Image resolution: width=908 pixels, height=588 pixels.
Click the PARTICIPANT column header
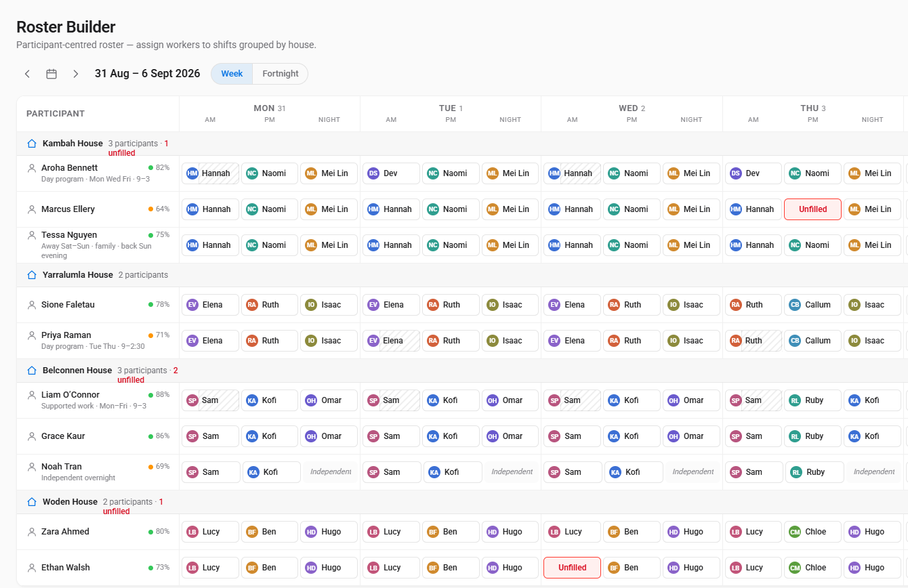(56, 114)
